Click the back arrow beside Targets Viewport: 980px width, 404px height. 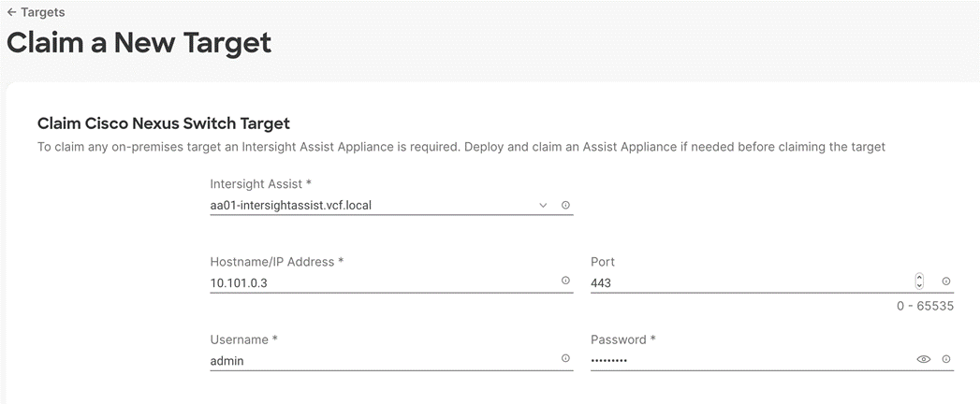[11, 12]
